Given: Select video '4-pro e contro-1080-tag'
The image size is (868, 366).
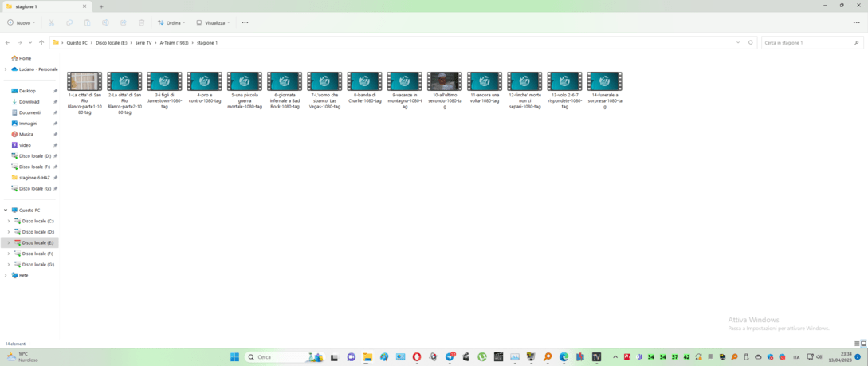Looking at the screenshot, I should [x=204, y=88].
